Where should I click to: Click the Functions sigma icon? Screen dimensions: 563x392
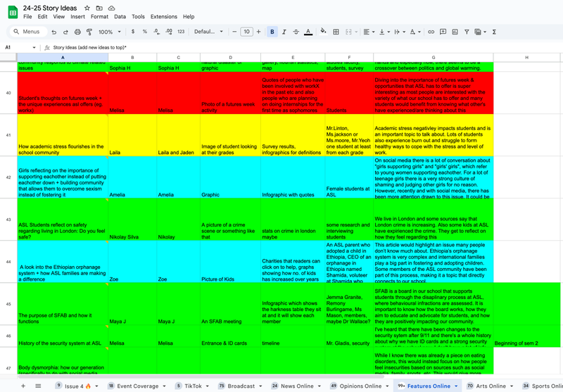click(494, 32)
